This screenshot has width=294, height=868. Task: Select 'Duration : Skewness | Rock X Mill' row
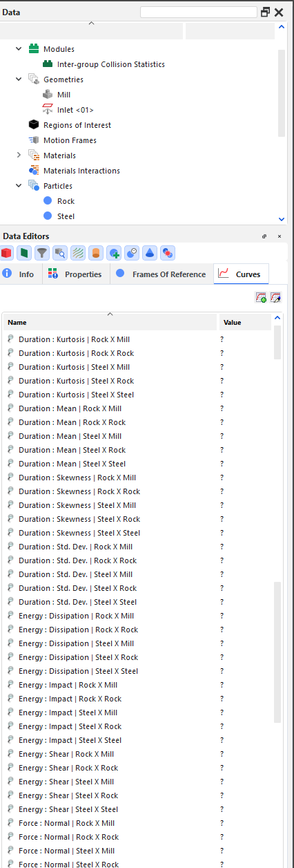pyautogui.click(x=138, y=478)
